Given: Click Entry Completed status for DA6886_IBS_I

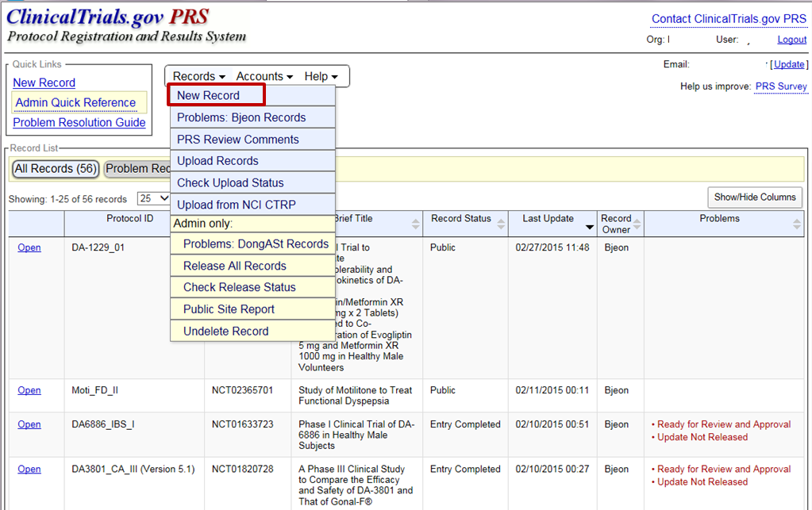Looking at the screenshot, I should [465, 424].
